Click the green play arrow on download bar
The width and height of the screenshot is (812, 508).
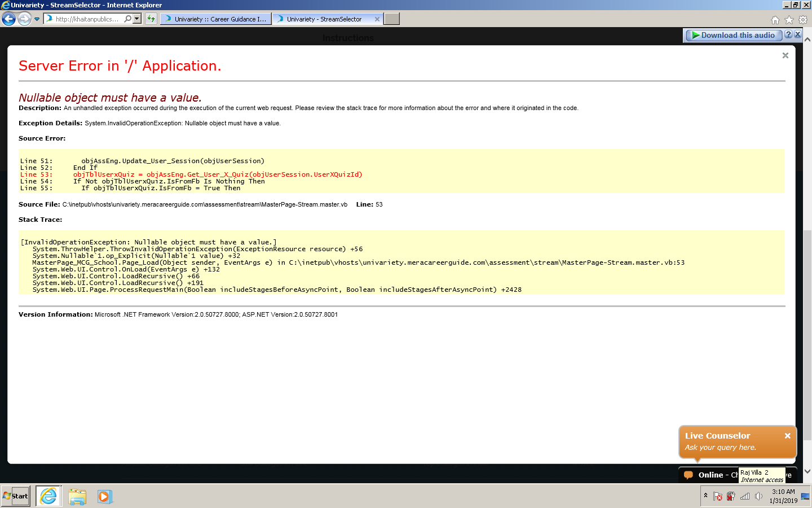pyautogui.click(x=696, y=35)
